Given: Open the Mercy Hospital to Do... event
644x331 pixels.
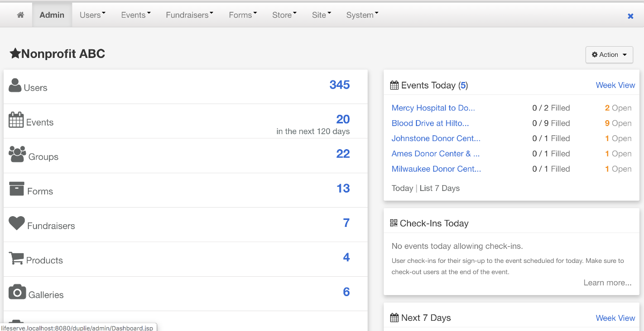Looking at the screenshot, I should (433, 108).
